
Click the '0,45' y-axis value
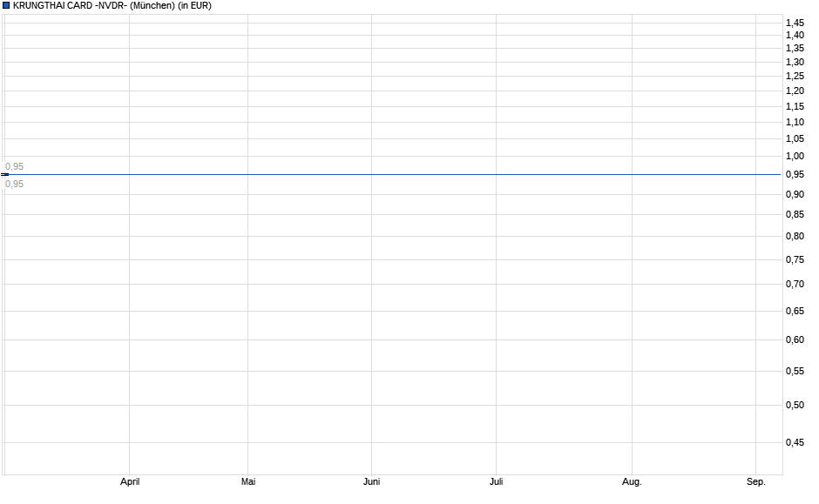pyautogui.click(x=795, y=442)
